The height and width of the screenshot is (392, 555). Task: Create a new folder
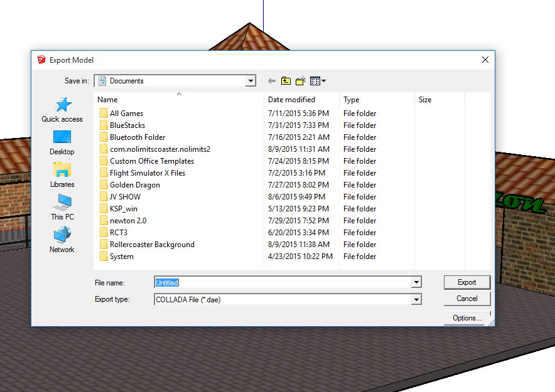tap(300, 81)
